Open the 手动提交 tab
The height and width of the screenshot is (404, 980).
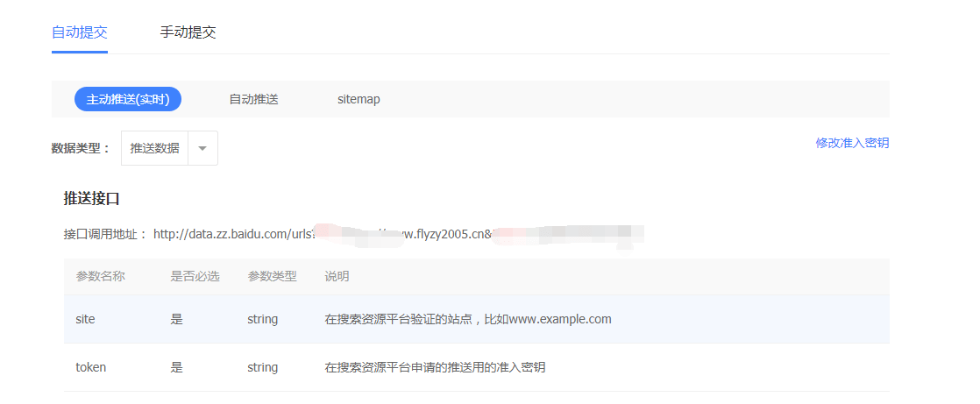click(x=188, y=32)
